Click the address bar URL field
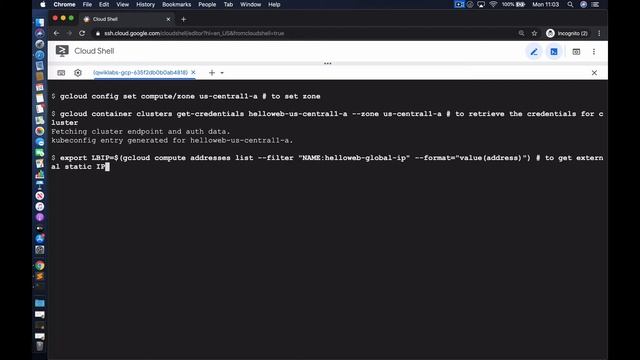This screenshot has height=360, width=640. click(194, 33)
